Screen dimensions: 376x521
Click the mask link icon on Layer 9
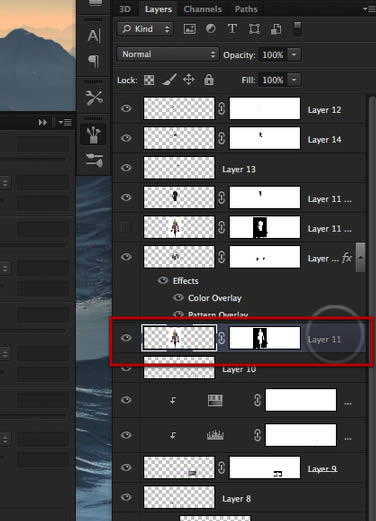222,467
